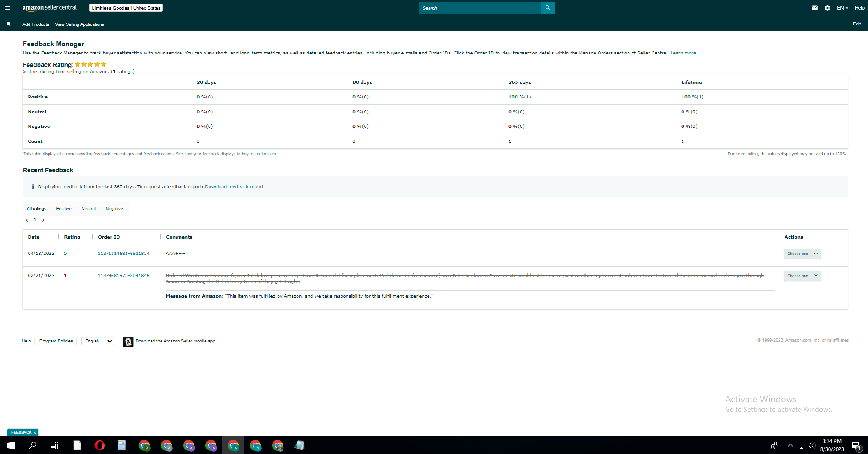Viewport: 868px width, 454px height.
Task: Open order 113-9681975-3041846
Action: (123, 276)
